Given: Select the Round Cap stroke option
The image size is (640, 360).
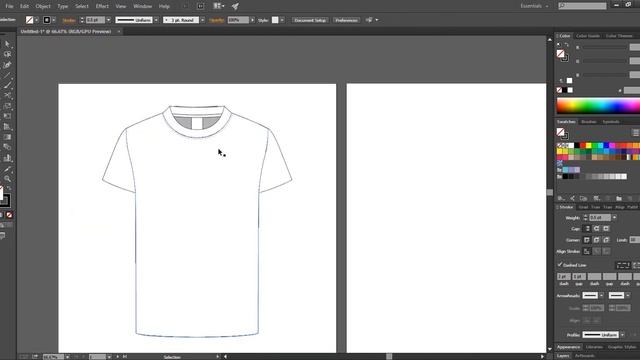Looking at the screenshot, I should tap(596, 229).
